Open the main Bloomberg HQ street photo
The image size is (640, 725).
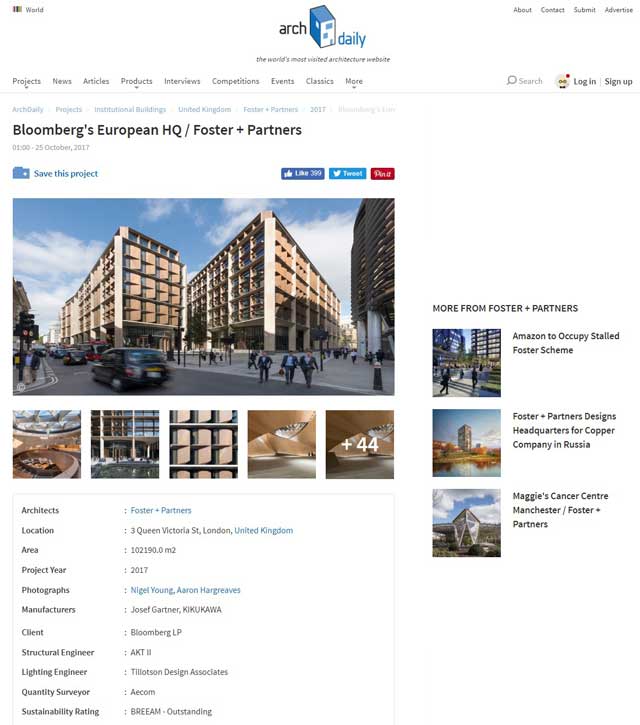(203, 297)
